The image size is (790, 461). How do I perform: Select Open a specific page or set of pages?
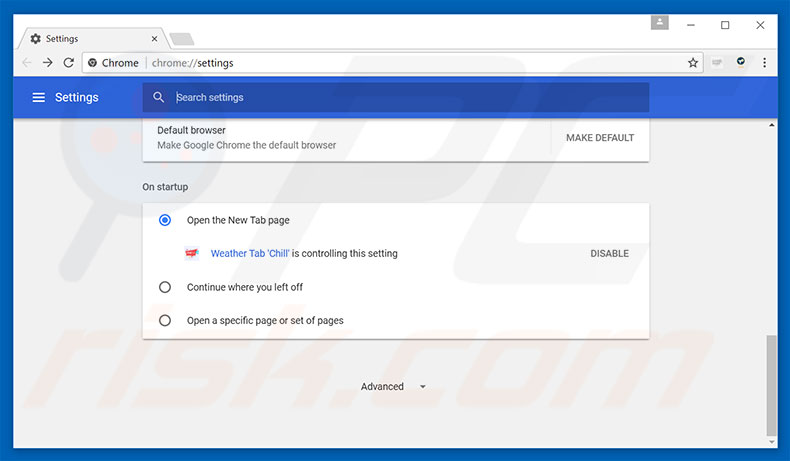point(165,320)
